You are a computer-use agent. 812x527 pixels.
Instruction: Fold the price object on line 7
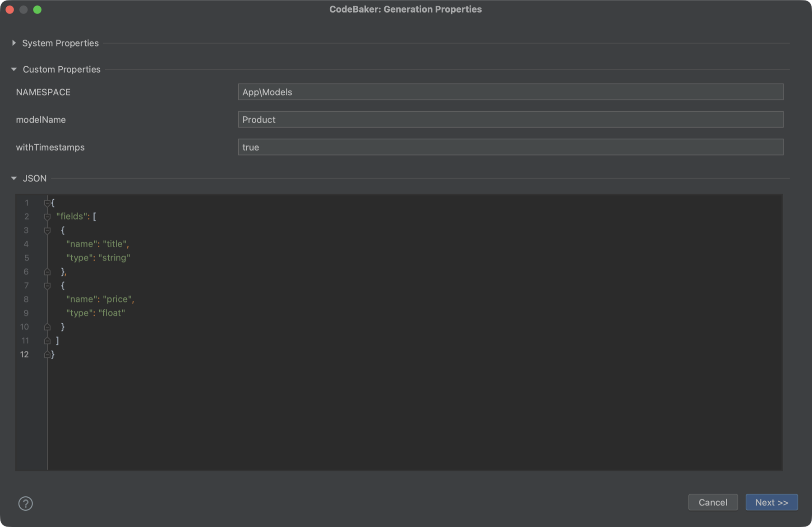(x=47, y=286)
